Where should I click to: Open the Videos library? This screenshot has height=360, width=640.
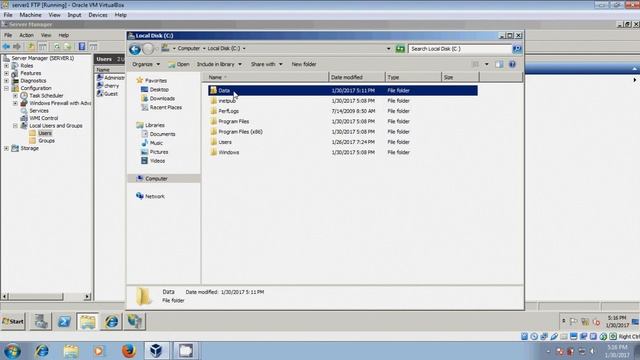(157, 161)
